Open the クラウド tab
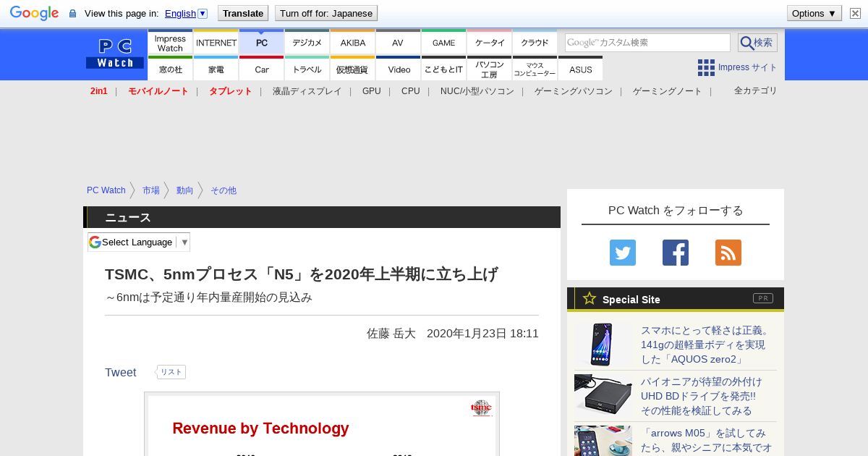The width and height of the screenshot is (868, 456). [535, 41]
